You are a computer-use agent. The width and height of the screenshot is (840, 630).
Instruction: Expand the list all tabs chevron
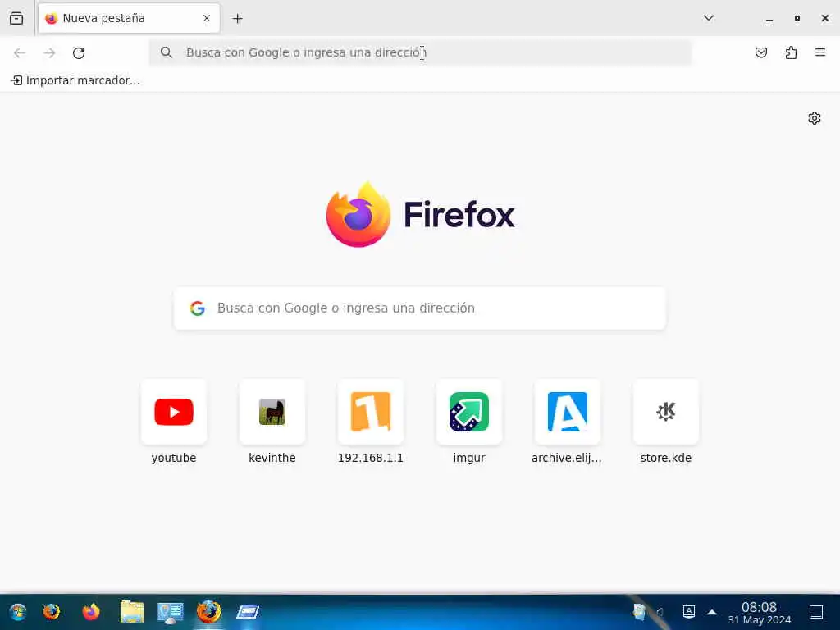(x=708, y=18)
